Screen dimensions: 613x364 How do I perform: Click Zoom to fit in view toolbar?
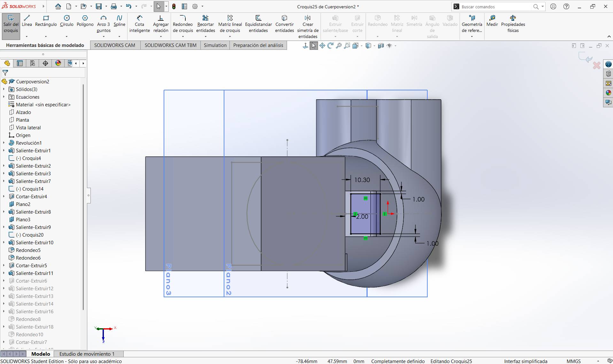click(338, 46)
